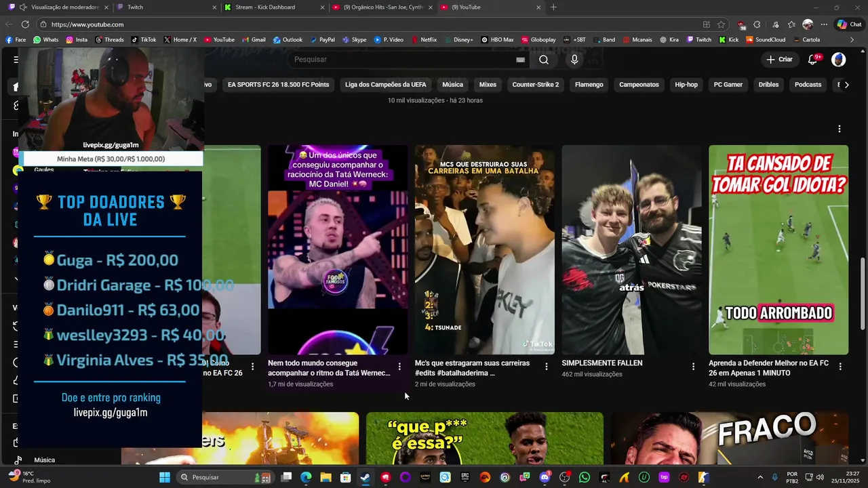This screenshot has width=868, height=488.
Task: Open Epic Games Launcher on taskbar
Action: (x=465, y=477)
